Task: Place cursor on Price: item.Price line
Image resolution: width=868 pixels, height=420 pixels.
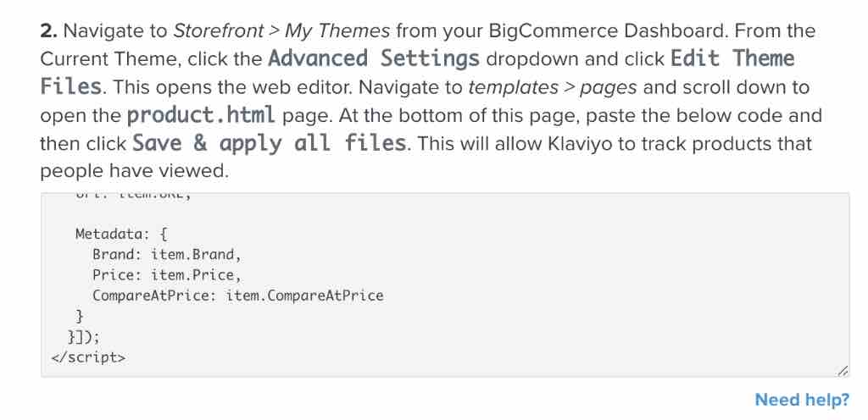Action: coord(167,275)
